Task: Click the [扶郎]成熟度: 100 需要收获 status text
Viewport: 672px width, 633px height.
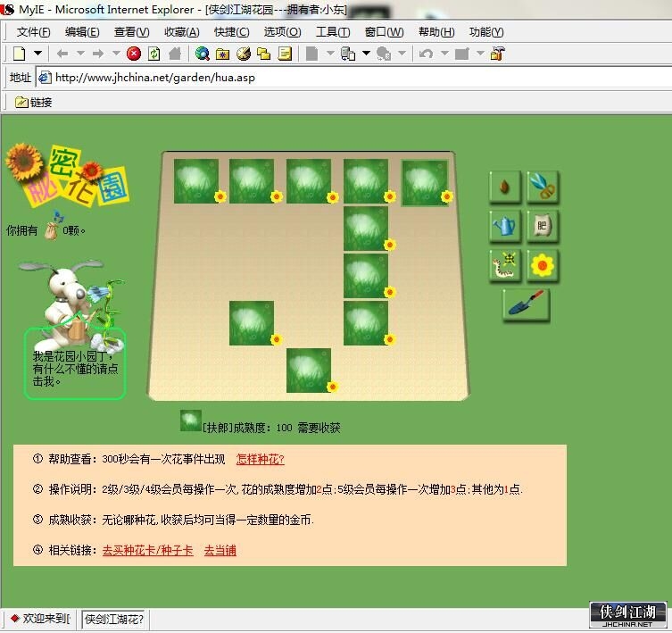Action: [x=271, y=428]
